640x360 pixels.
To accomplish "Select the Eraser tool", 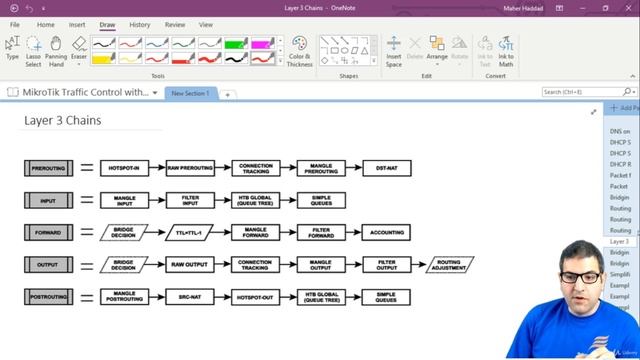I will pos(79,47).
